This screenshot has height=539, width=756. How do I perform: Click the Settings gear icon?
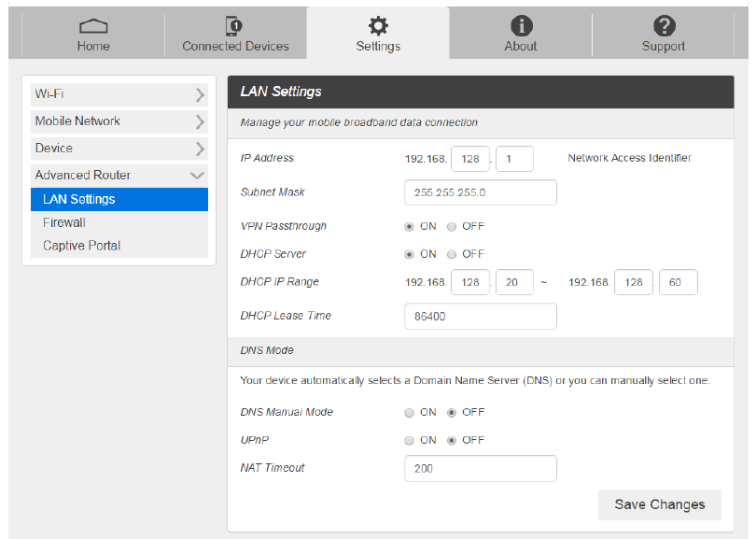[378, 26]
